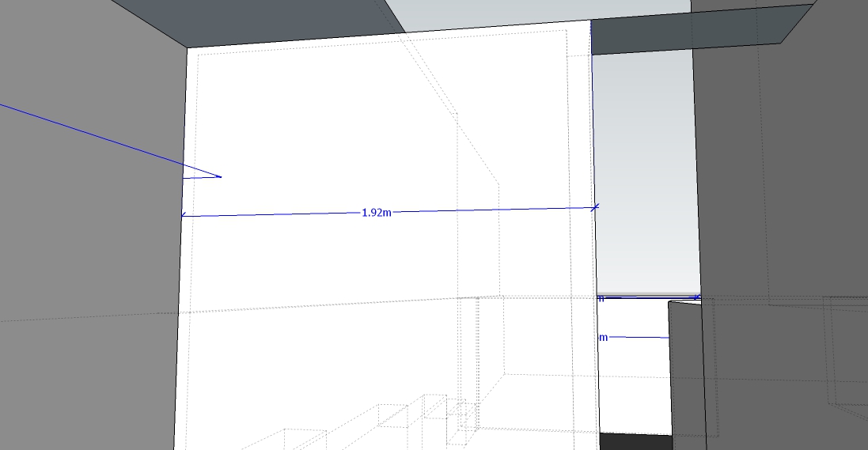Click the left arrow end of the 1.92m dimension

pos(184,215)
